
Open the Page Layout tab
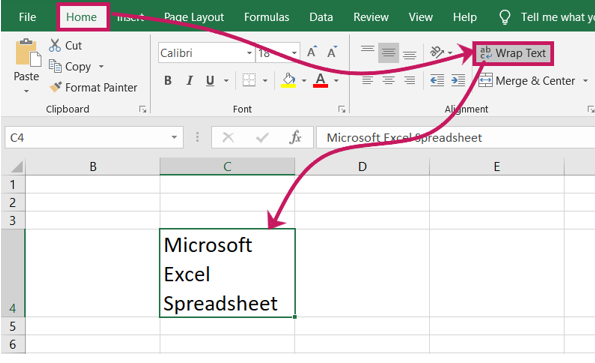pyautogui.click(x=194, y=17)
